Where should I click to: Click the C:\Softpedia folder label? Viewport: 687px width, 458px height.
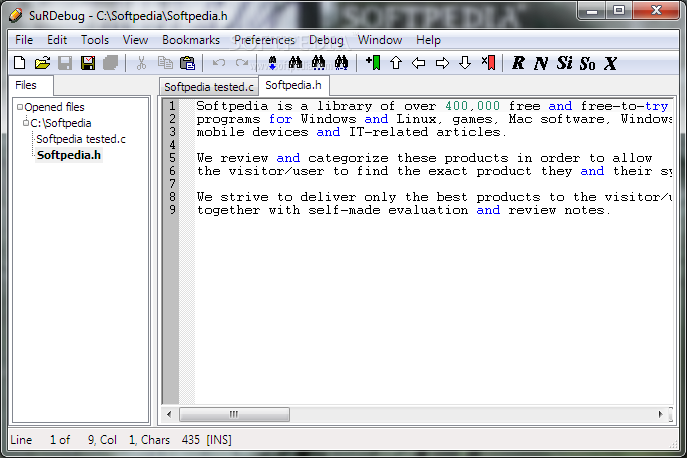(60, 123)
